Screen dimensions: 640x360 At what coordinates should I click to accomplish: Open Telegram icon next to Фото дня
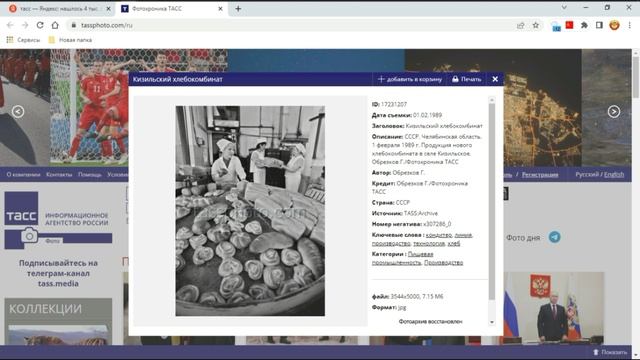click(554, 237)
